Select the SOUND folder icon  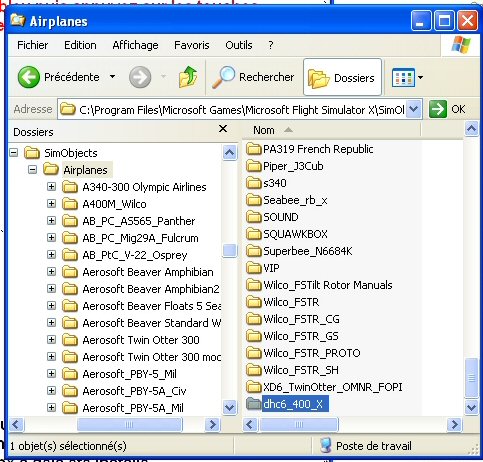tap(253, 217)
